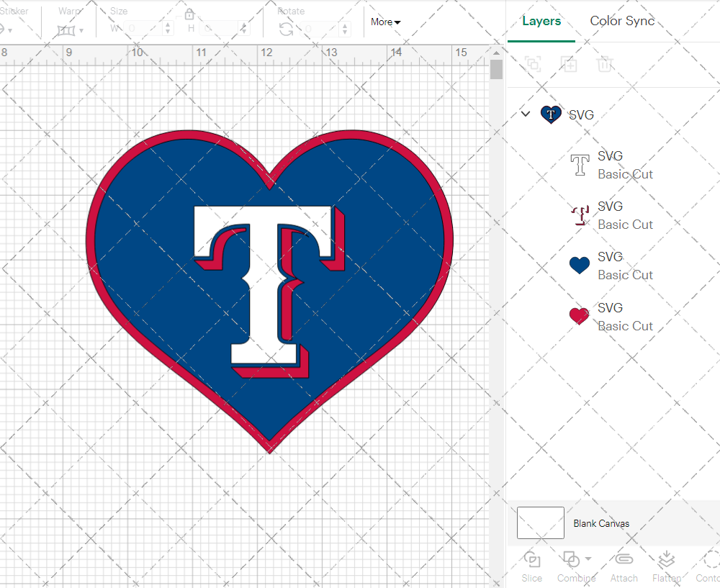Toggle the size aspect ratio lock
Image resolution: width=720 pixels, height=588 pixels.
coord(189,14)
